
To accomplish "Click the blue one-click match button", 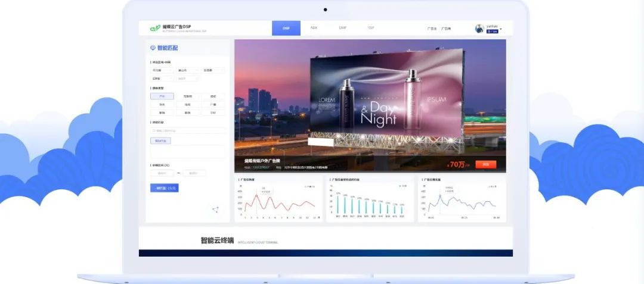I will (164, 188).
